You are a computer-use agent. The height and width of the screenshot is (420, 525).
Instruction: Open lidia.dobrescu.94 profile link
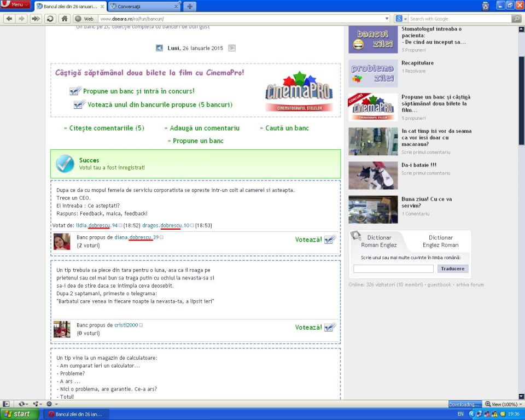coord(97,225)
